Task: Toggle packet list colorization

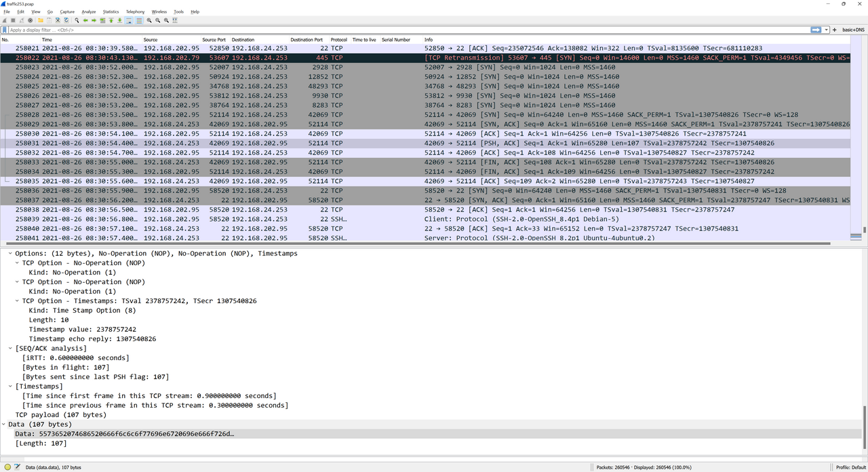Action: pos(139,20)
